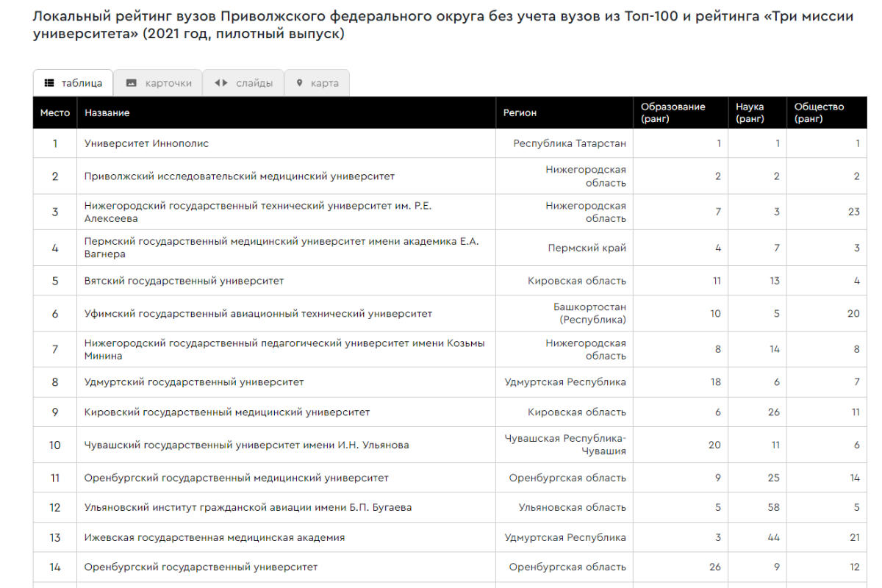Open Уфимский авиационный технический университет link
The image size is (882, 588).
pyautogui.click(x=258, y=314)
